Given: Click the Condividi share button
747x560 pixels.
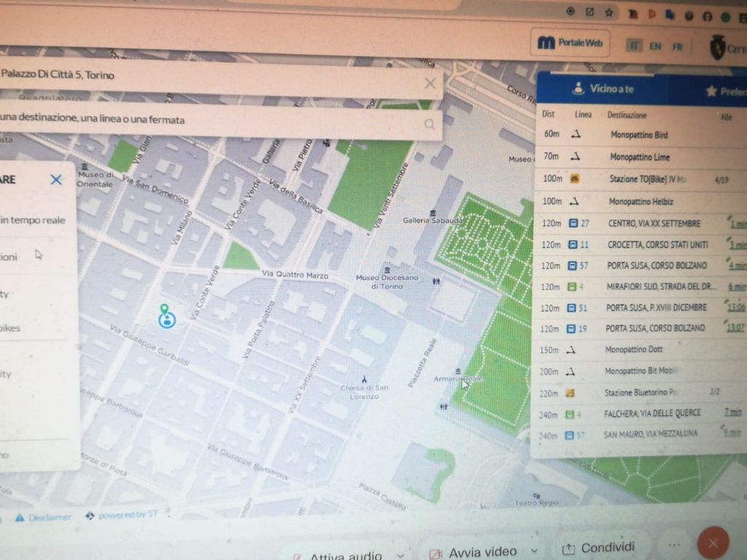Looking at the screenshot, I should (598, 548).
